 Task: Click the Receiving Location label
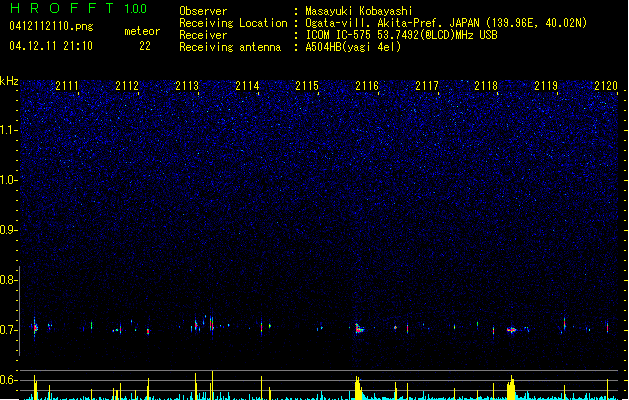(233, 23)
